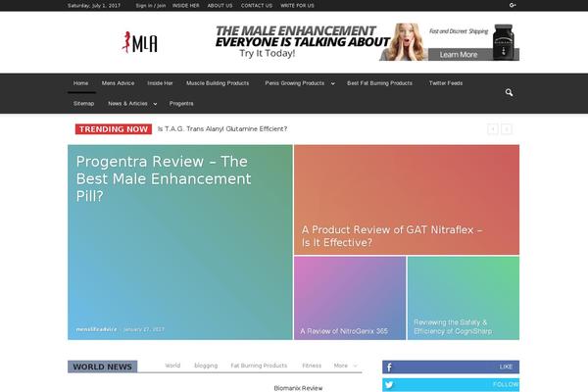Click the Twitter FOLLOW button
This screenshot has height=392, width=588.
pyautogui.click(x=451, y=385)
